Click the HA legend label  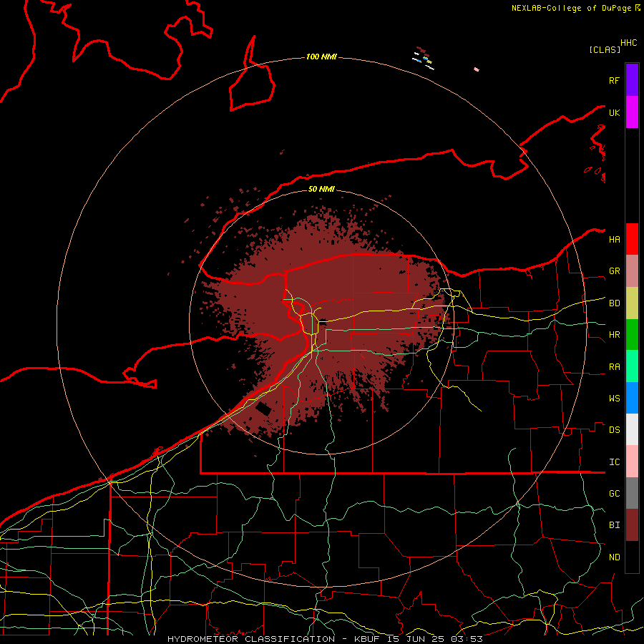[x=615, y=240]
